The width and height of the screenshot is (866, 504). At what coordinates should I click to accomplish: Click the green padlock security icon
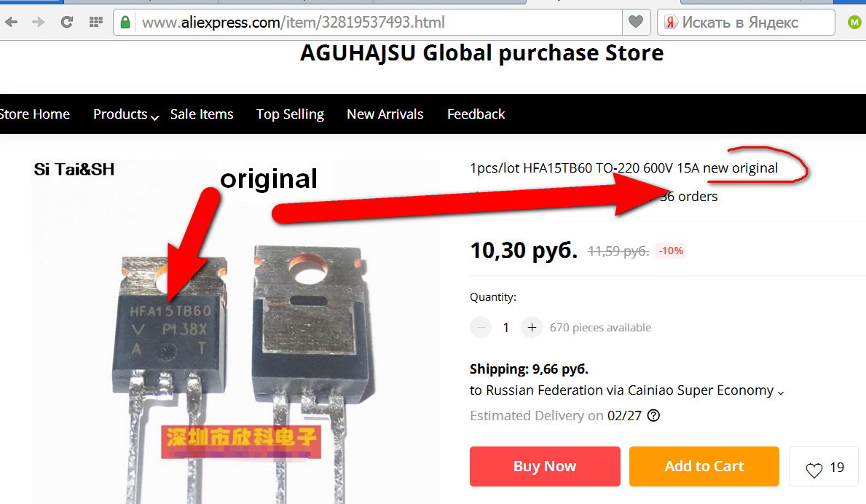125,22
